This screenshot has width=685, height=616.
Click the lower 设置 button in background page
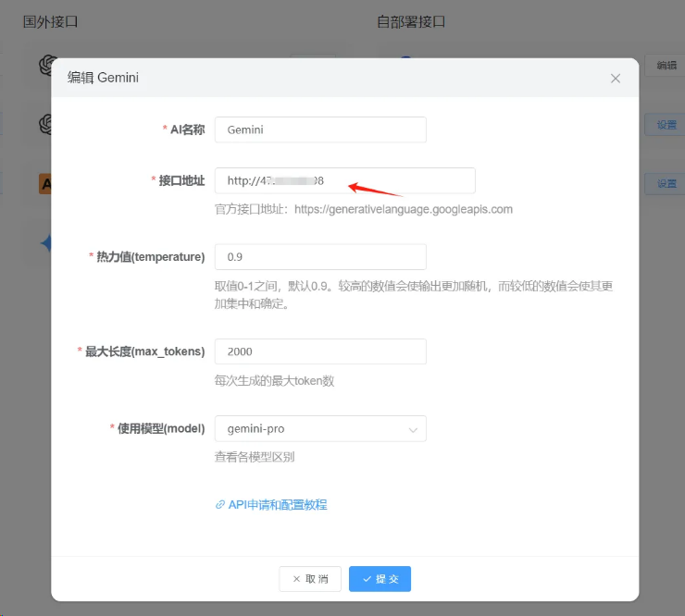point(666,184)
